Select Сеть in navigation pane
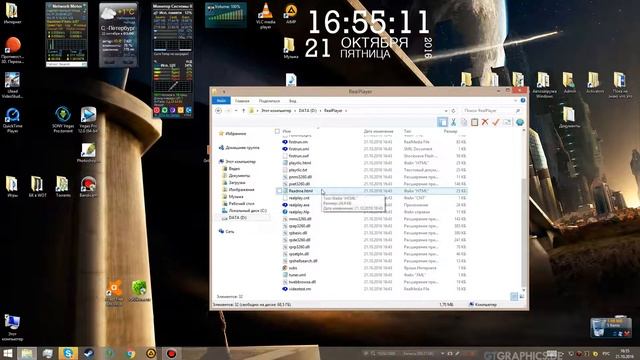The height and width of the screenshot is (360, 640). point(230,231)
